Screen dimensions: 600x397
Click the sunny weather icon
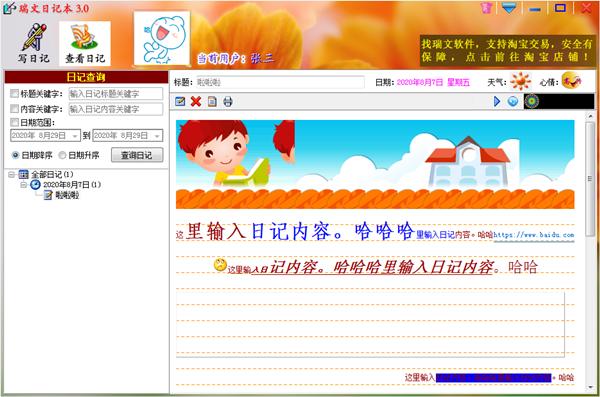point(520,81)
